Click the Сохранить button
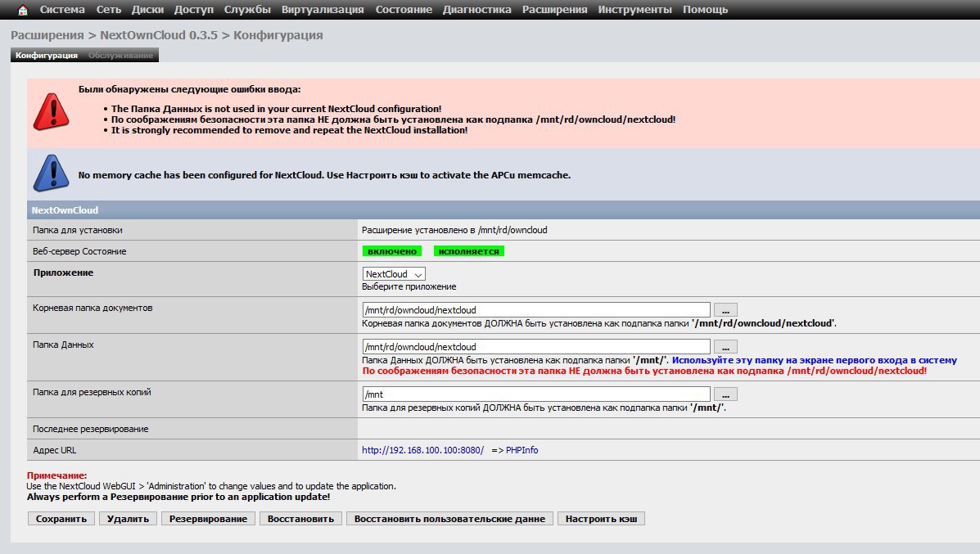This screenshot has height=554, width=980. click(61, 518)
